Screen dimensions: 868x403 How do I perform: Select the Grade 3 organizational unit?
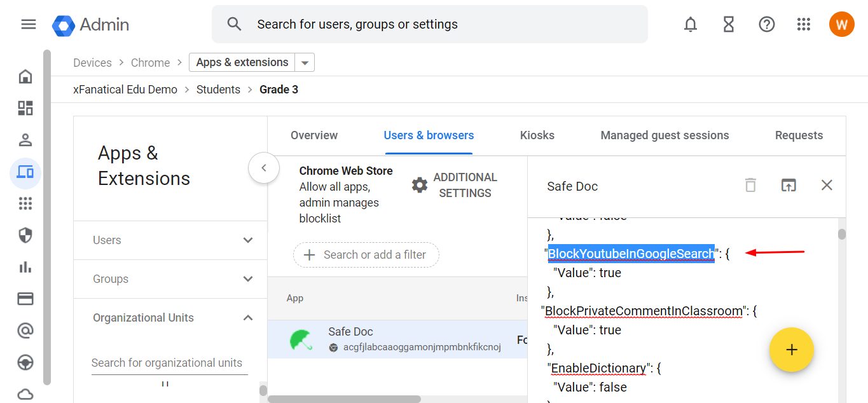279,89
